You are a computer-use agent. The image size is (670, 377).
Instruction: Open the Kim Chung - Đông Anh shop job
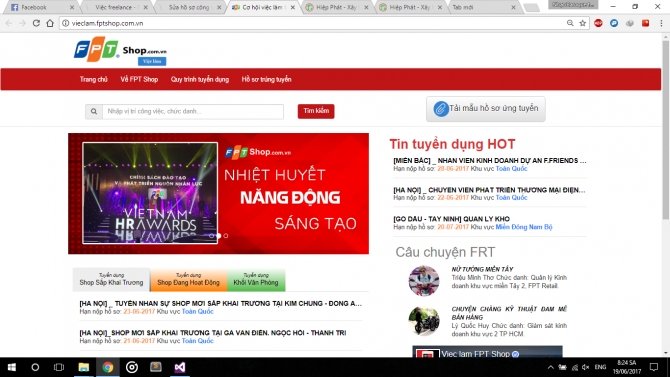click(x=220, y=303)
